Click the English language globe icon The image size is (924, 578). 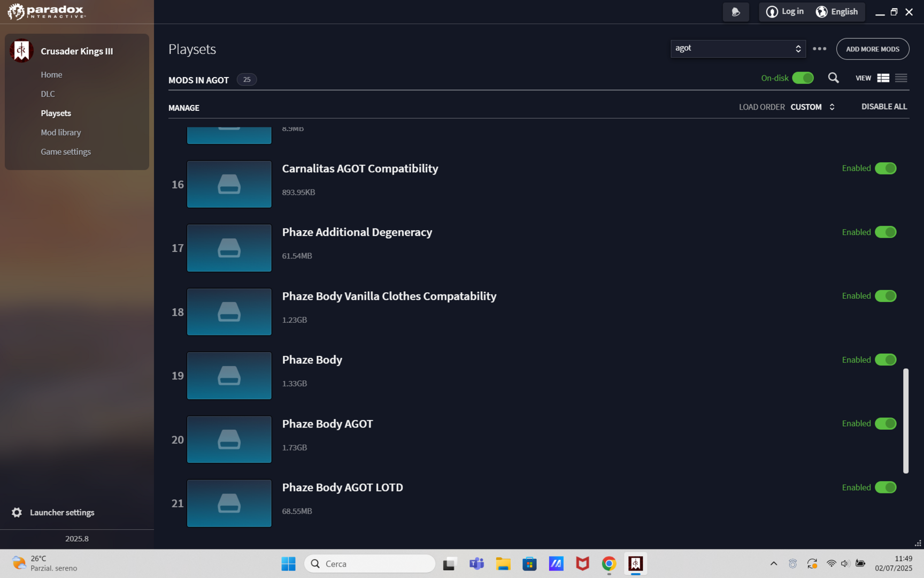point(821,12)
